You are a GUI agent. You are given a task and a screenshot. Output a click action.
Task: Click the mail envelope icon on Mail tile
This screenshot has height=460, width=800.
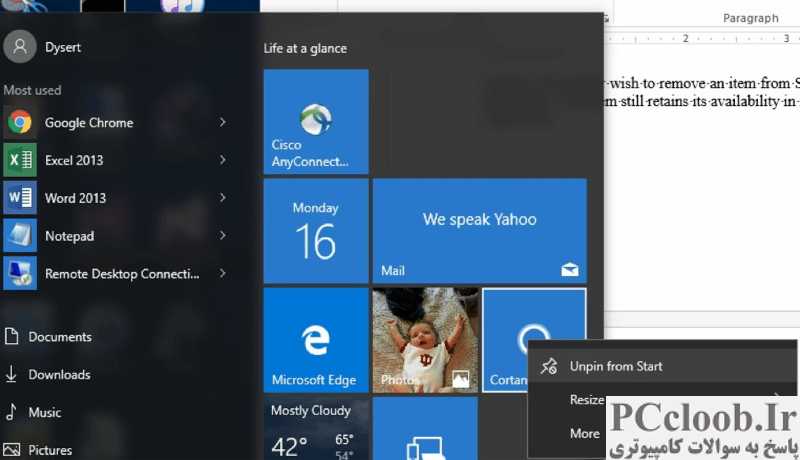[x=570, y=269]
